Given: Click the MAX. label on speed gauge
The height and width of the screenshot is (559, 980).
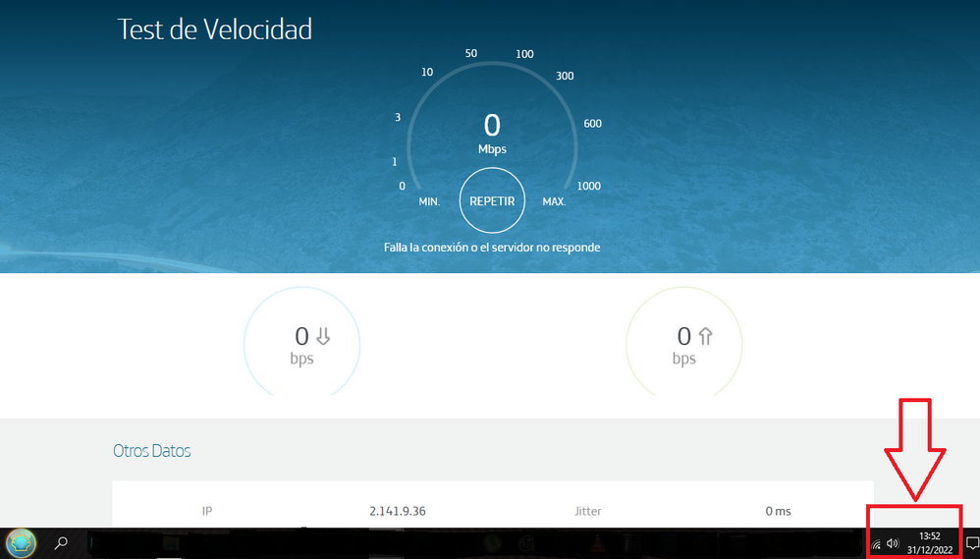Looking at the screenshot, I should click(554, 201).
